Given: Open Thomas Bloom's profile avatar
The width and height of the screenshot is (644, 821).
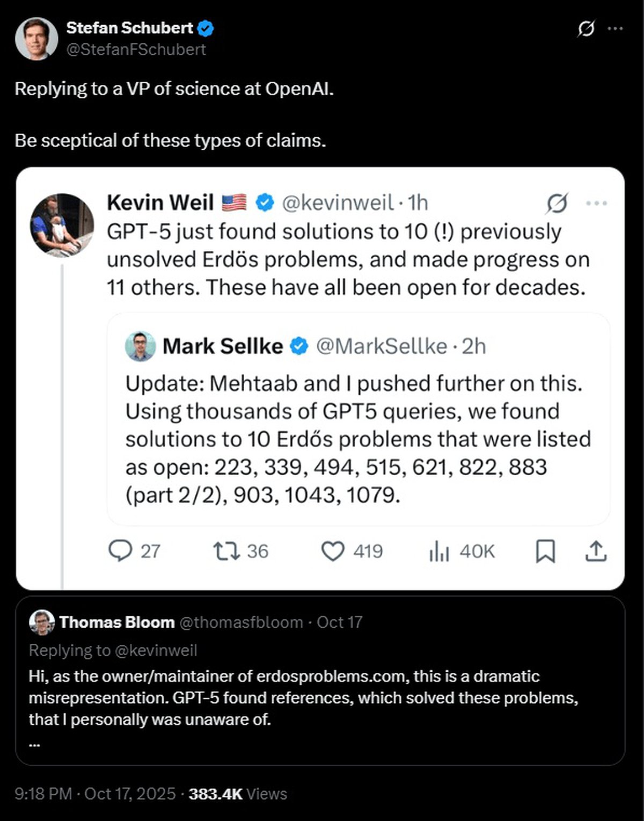Looking at the screenshot, I should [42, 622].
